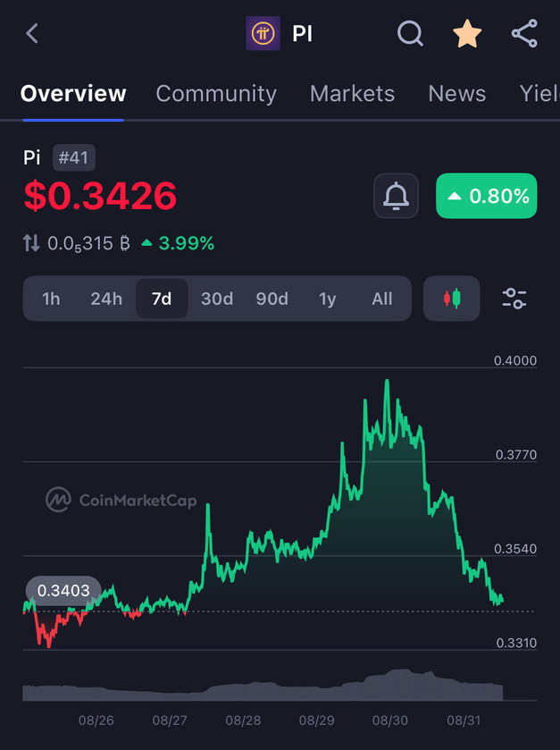This screenshot has height=750, width=560.
Task: Tap the volume bars under chart
Action: pos(263,687)
